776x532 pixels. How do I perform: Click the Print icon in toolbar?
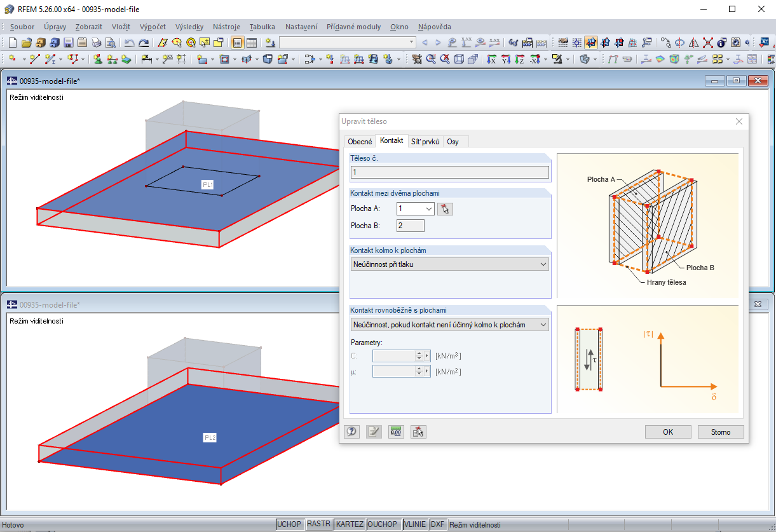97,43
